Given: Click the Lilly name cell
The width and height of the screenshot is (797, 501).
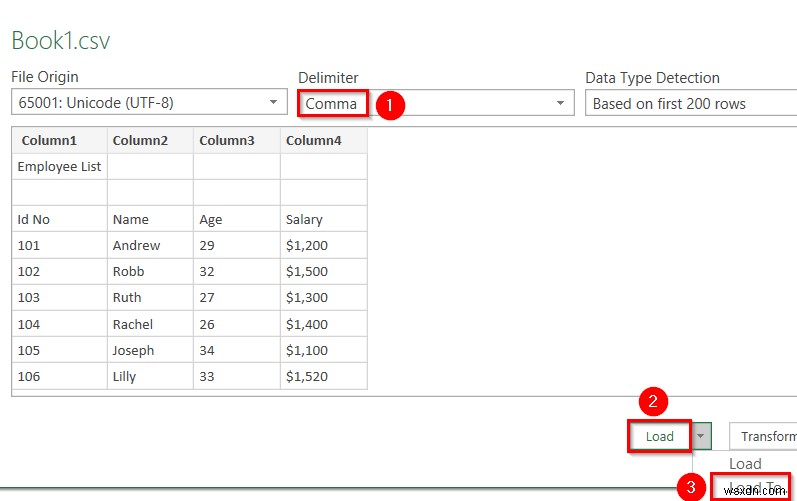Looking at the screenshot, I should (150, 376).
